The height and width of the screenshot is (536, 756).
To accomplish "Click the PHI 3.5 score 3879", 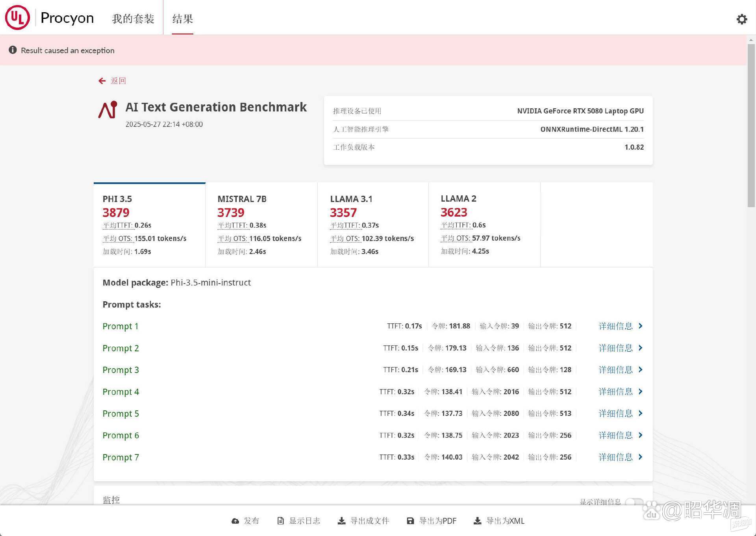I will pyautogui.click(x=116, y=213).
